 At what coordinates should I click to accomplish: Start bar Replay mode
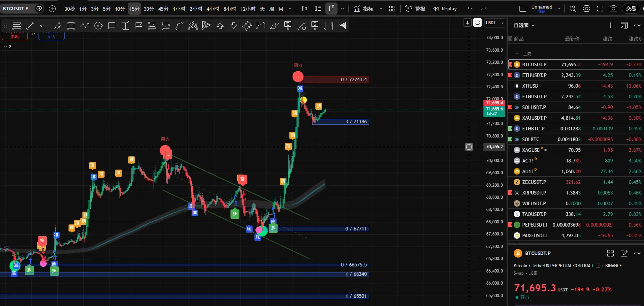(445, 9)
